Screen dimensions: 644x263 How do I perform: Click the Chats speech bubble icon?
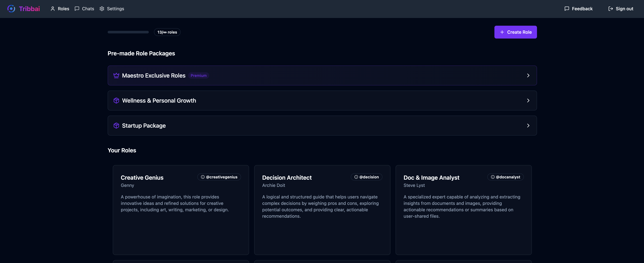(77, 9)
